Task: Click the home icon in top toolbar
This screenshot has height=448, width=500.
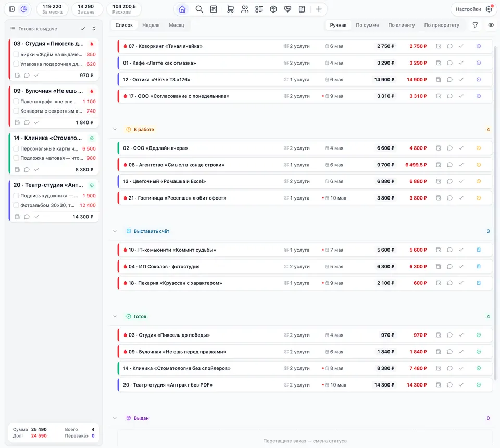Action: coord(182,9)
